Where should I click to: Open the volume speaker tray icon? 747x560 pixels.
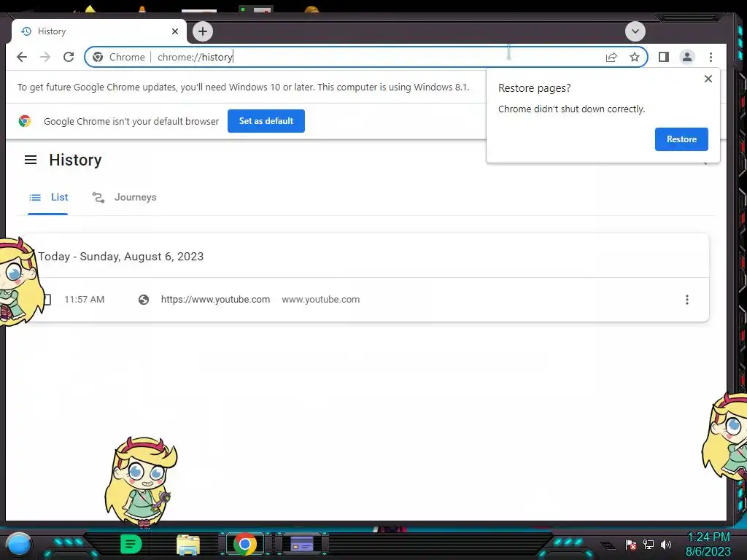point(665,544)
